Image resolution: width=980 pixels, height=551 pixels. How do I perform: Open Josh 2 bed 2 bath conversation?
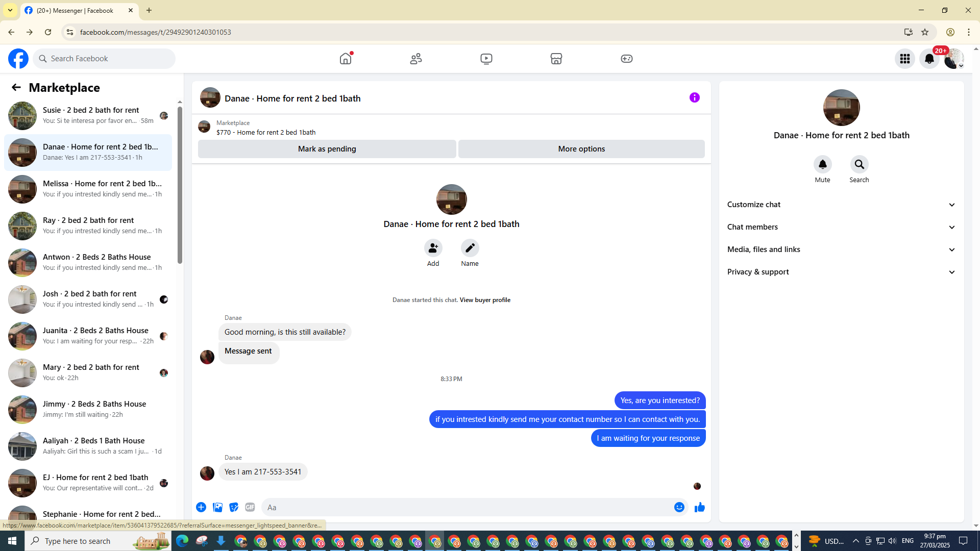pos(88,299)
